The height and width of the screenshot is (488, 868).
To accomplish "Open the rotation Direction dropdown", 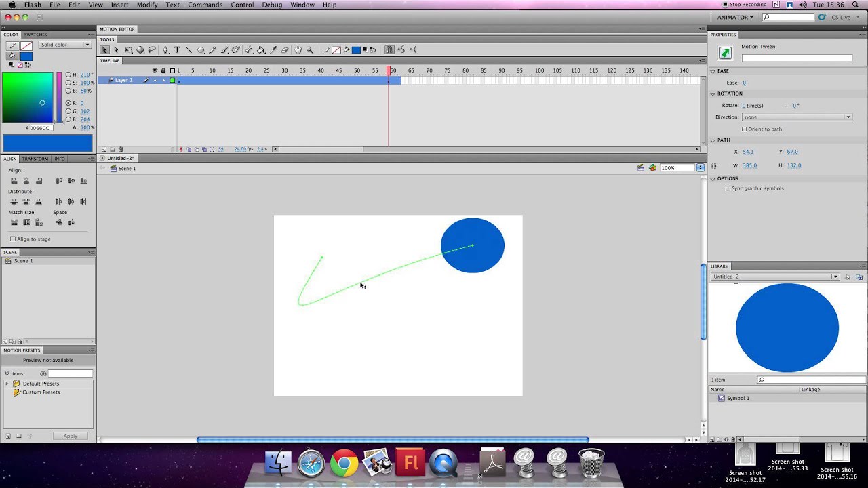I will (797, 117).
